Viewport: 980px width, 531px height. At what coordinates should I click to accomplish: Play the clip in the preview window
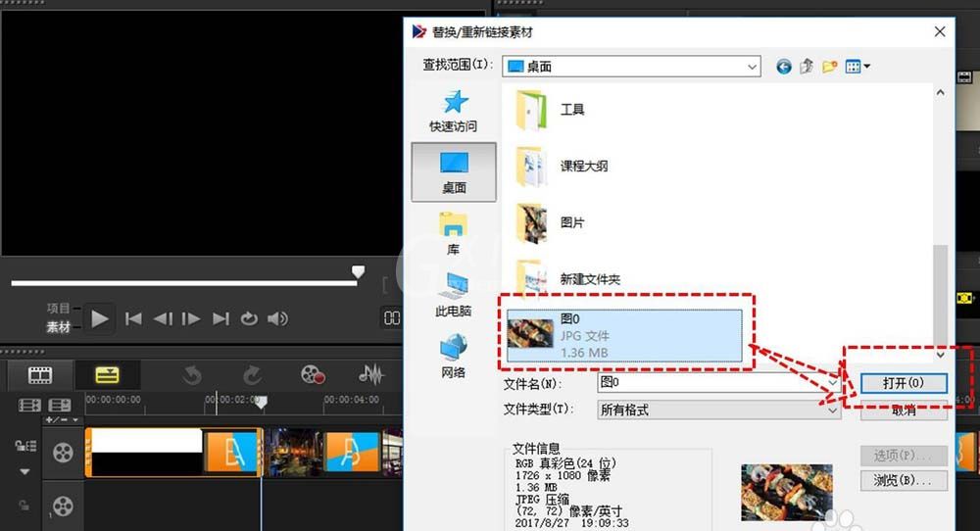pyautogui.click(x=99, y=318)
